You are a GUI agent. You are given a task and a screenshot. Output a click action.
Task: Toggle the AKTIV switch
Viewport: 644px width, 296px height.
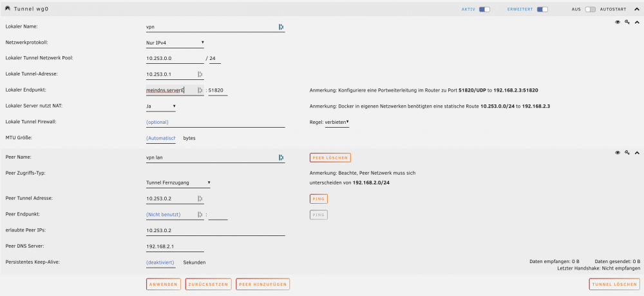pos(485,10)
